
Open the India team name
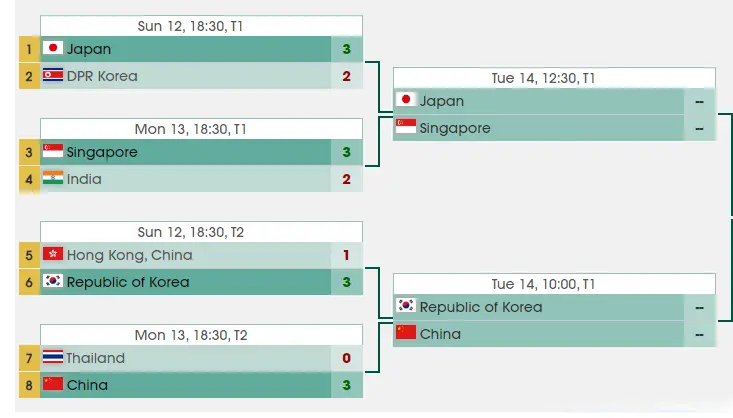[84, 179]
